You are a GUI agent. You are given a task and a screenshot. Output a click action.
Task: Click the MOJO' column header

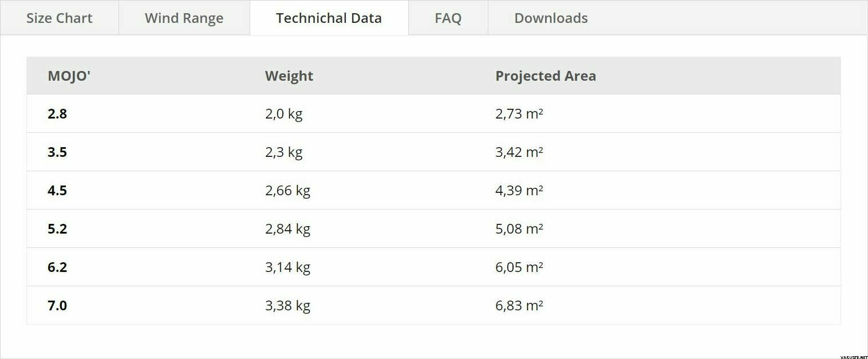(69, 76)
